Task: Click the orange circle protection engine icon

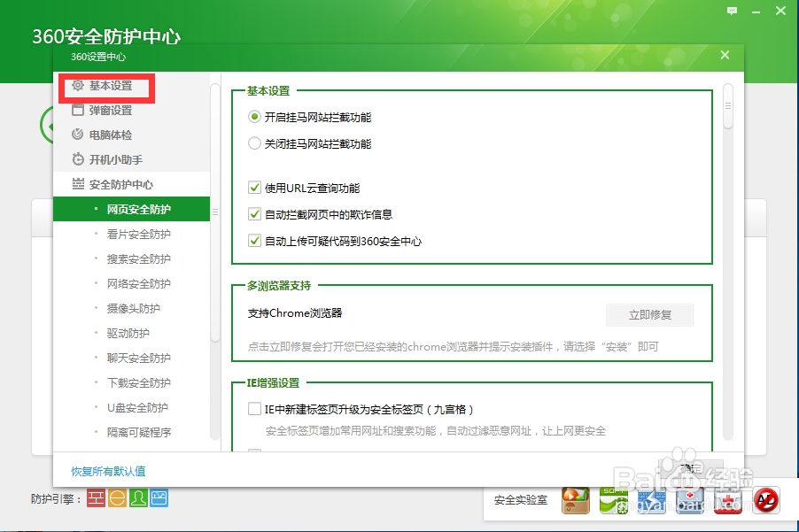Action: click(x=117, y=497)
